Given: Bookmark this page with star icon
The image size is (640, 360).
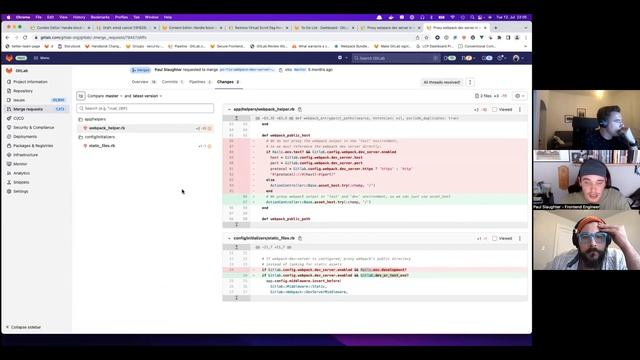Looking at the screenshot, I should pos(427,38).
